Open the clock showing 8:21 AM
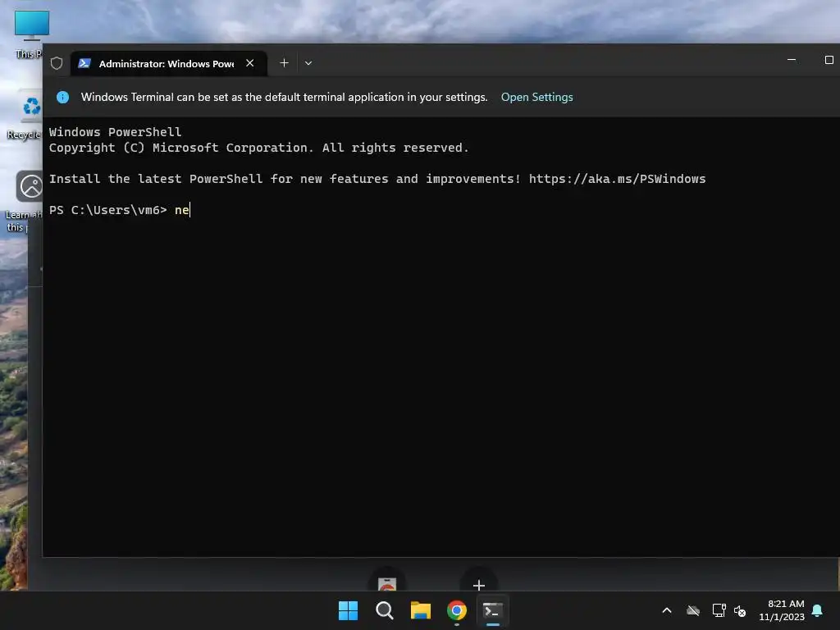 pyautogui.click(x=782, y=610)
